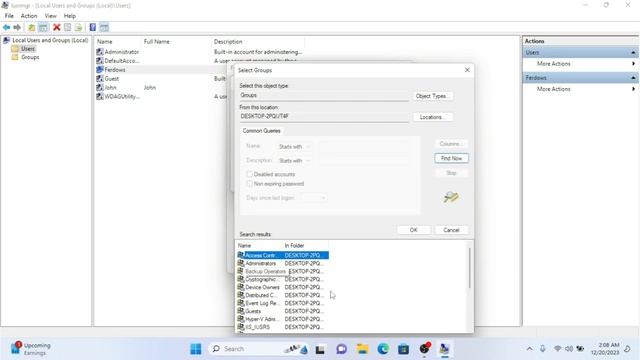Click the Guest user icon
The height and width of the screenshot is (360, 640).
tap(100, 79)
